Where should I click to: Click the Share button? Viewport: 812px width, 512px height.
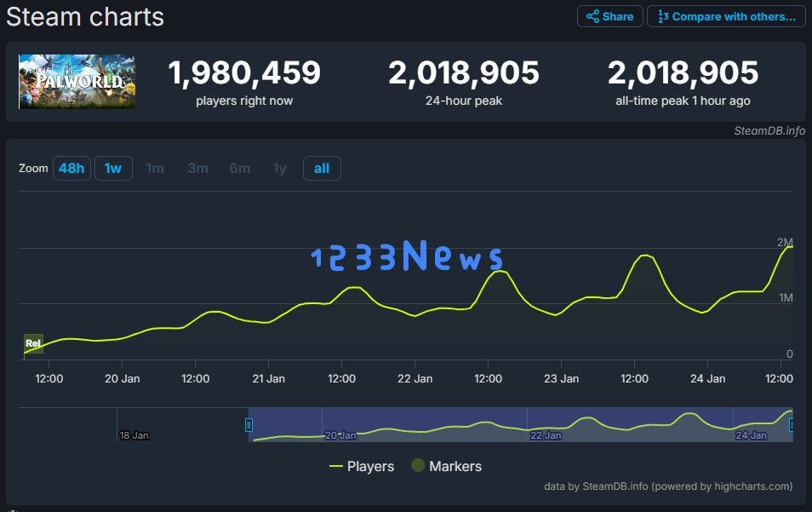pyautogui.click(x=609, y=16)
